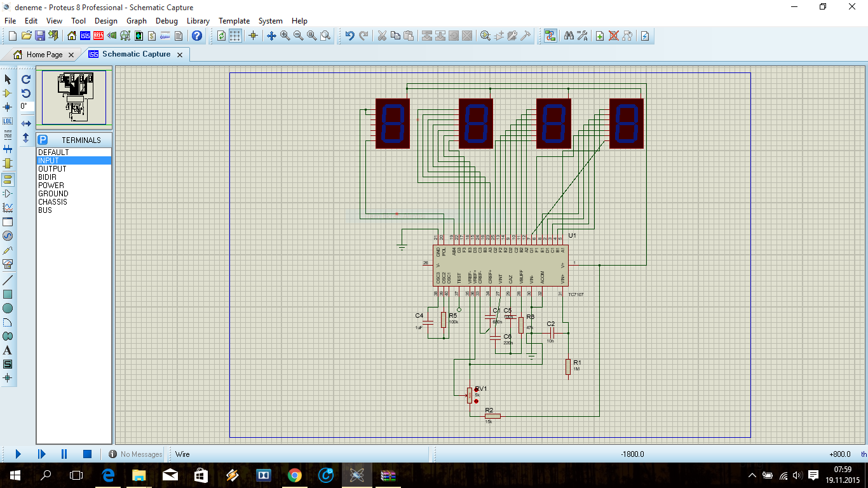Pause the simulation
868x488 pixels.
pos(64,454)
